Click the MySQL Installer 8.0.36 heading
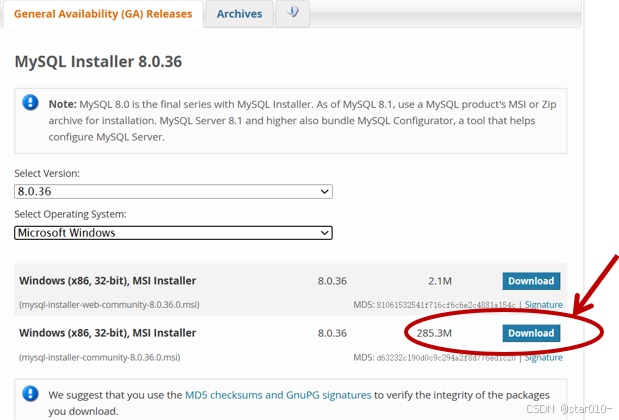Image resolution: width=619 pixels, height=420 pixels. 98,62
